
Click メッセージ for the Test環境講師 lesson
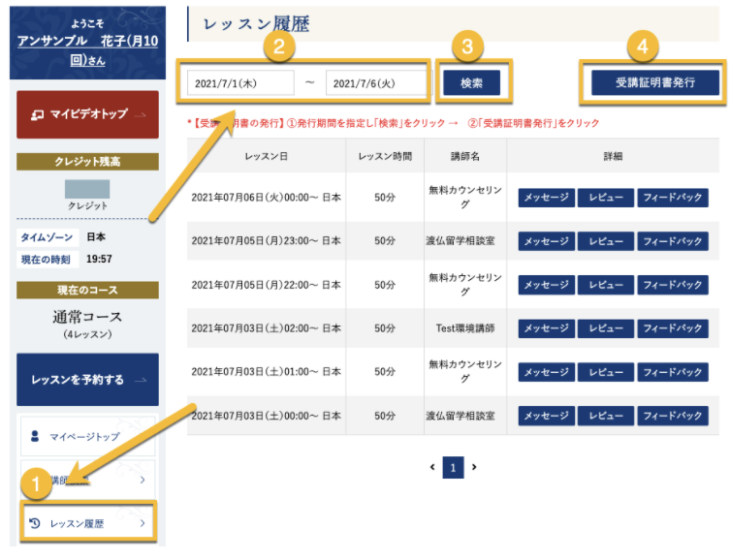coord(546,328)
